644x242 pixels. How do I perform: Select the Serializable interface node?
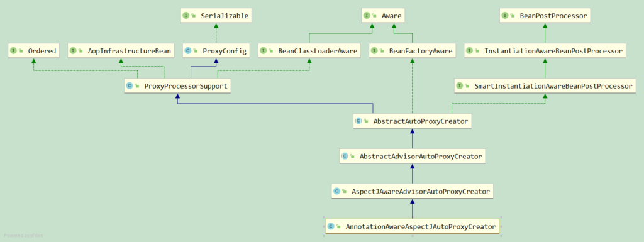click(x=216, y=16)
